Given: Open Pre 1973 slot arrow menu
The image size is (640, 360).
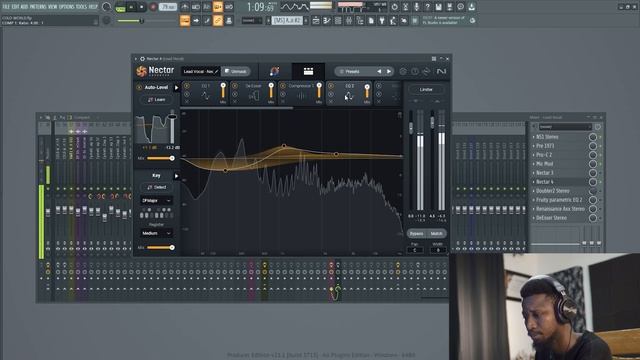Looking at the screenshot, I should click(533, 146).
